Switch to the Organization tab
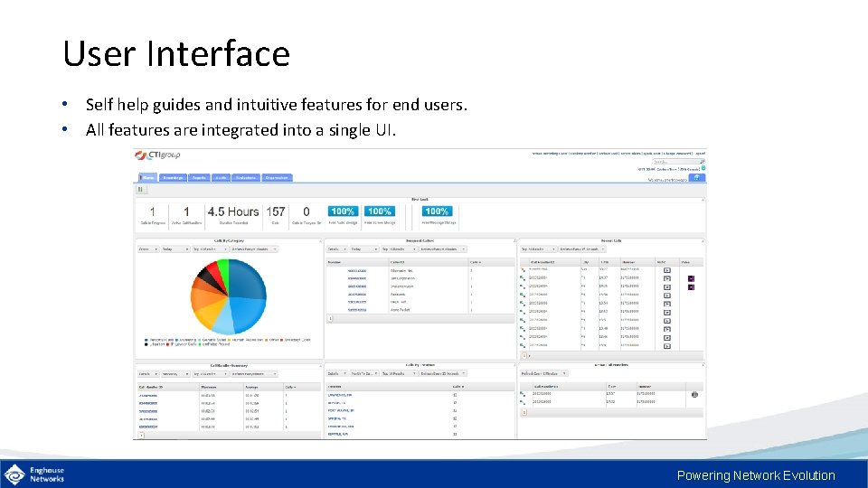Screen dimensions: 868x488 tap(277, 178)
